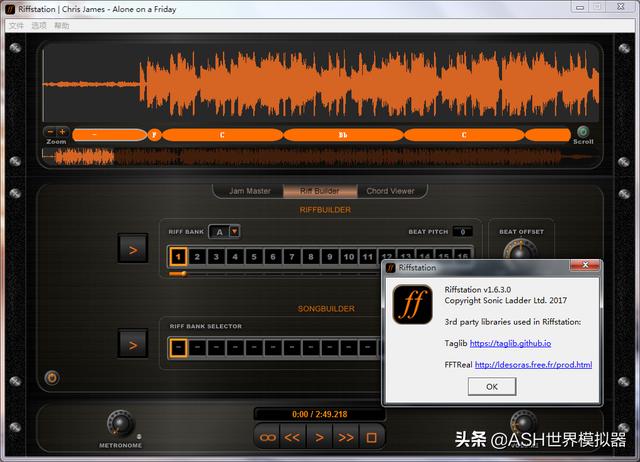Click the stop button
Viewport: 640px width, 462px height.
click(x=371, y=438)
